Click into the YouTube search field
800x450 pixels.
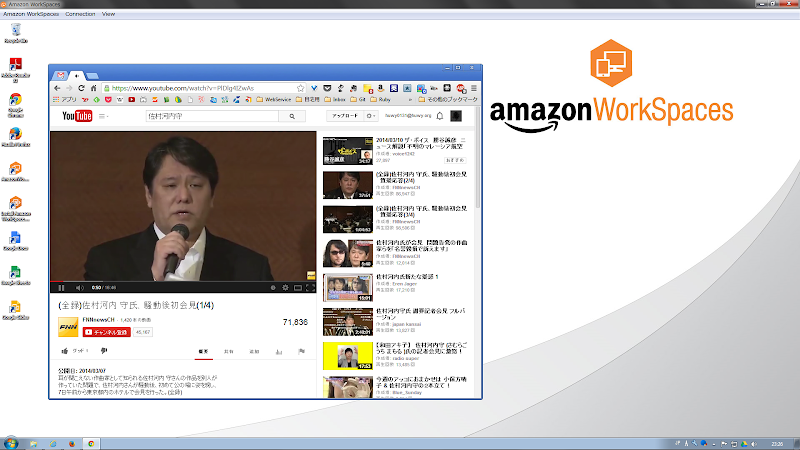[212, 116]
